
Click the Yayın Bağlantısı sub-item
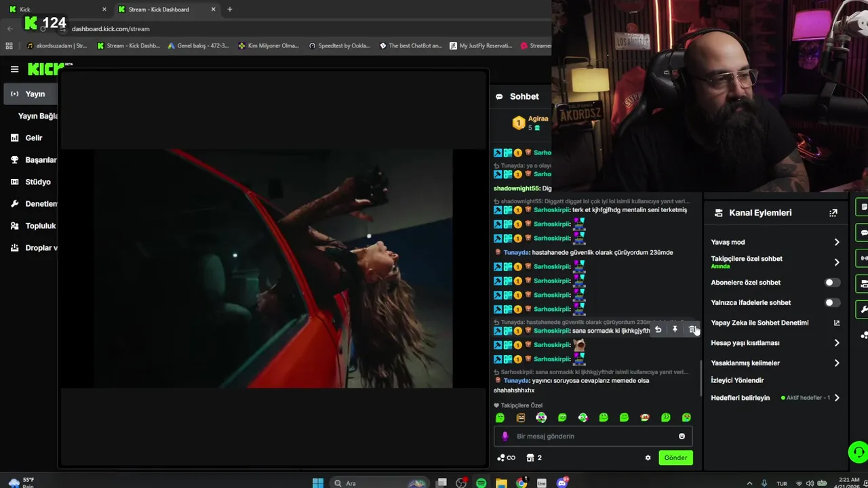[38, 116]
